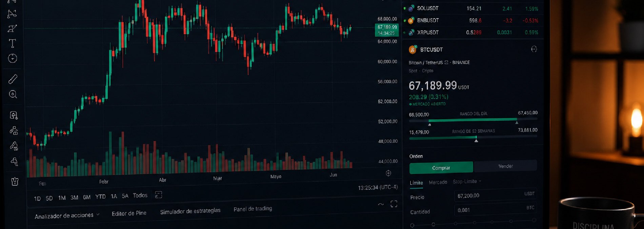Click the fullscreen icon under the chart

point(394,204)
